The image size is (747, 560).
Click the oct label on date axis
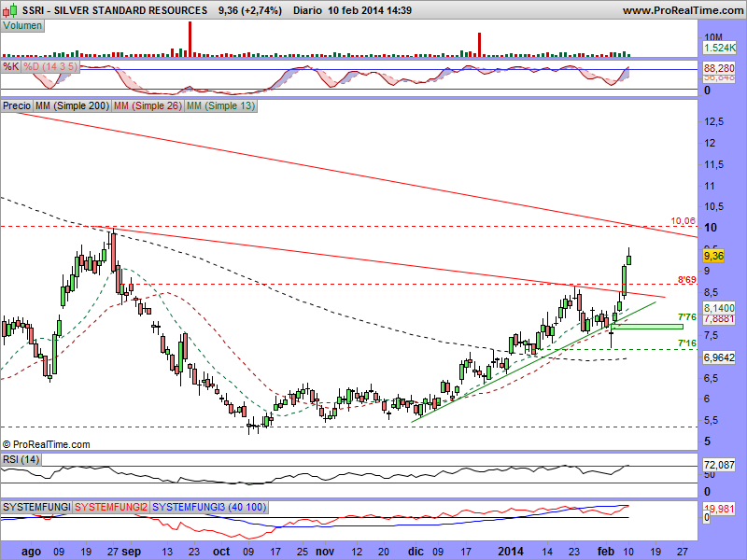221,552
